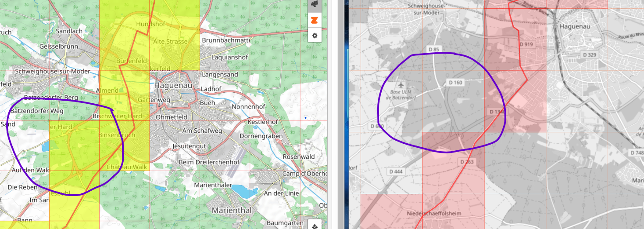Viewport: 644px width, 229px height.
Task: Select the Nonnenhof label
Action: click(248, 106)
